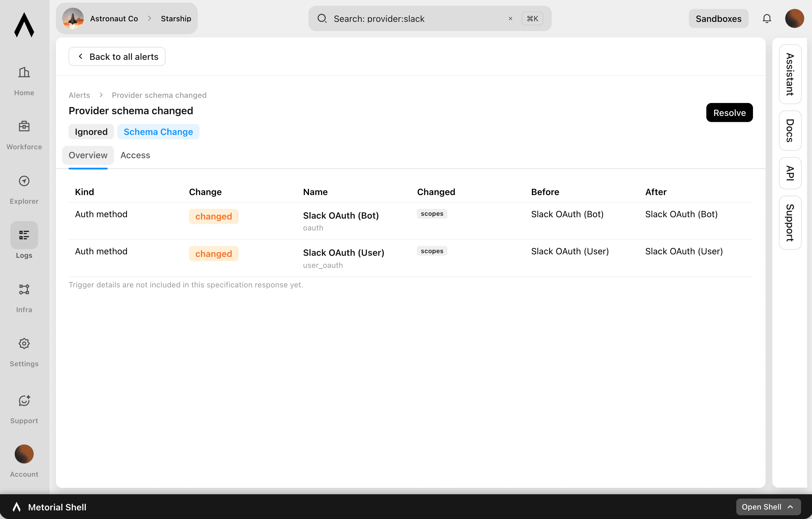Open the API side panel tab
This screenshot has width=812, height=519.
click(x=790, y=173)
